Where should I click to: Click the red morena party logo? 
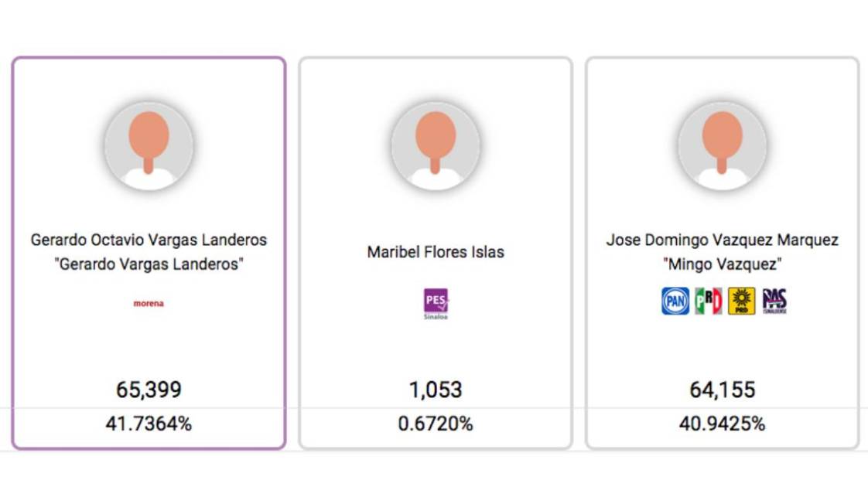click(x=149, y=304)
